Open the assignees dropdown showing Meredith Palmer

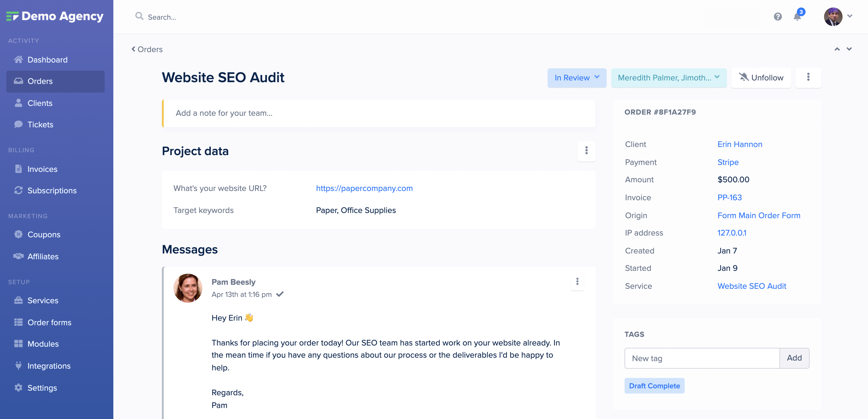point(669,78)
